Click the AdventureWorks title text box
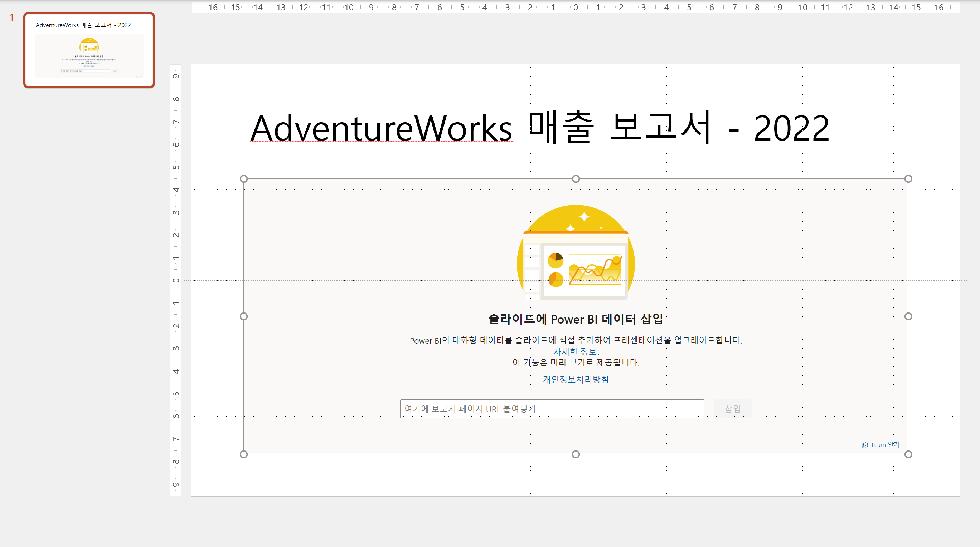 point(539,128)
